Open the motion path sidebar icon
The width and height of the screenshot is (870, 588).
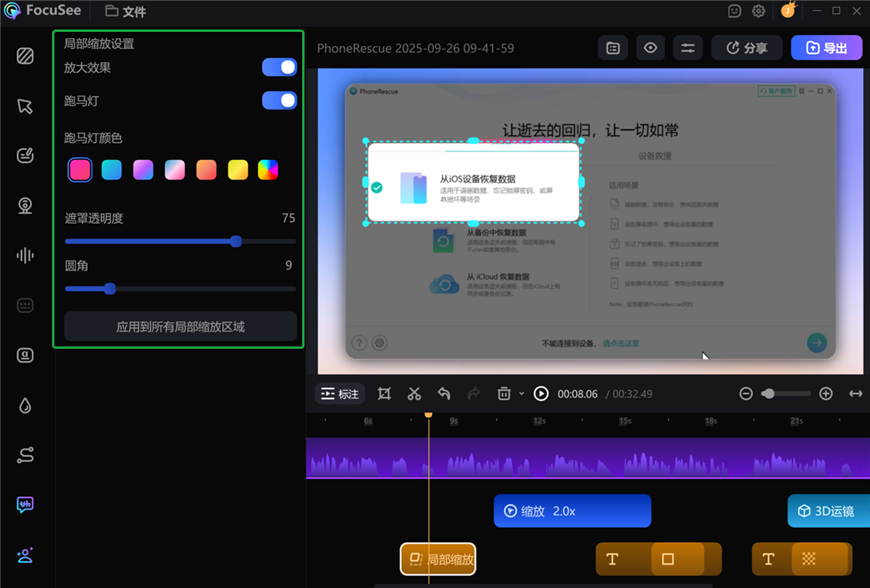25,455
